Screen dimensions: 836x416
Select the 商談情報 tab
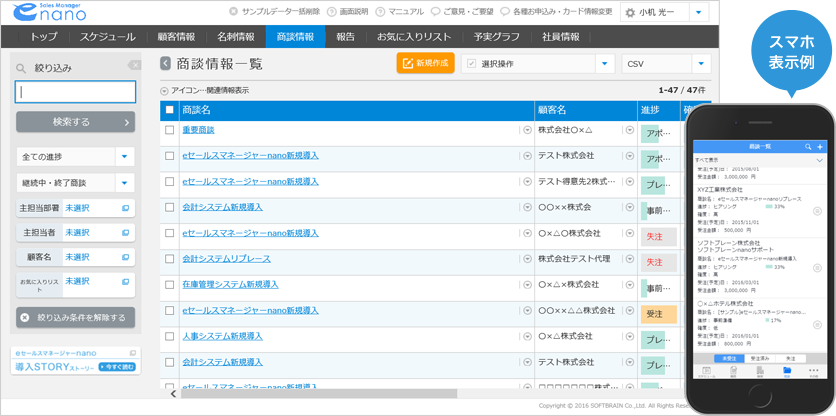(x=295, y=37)
